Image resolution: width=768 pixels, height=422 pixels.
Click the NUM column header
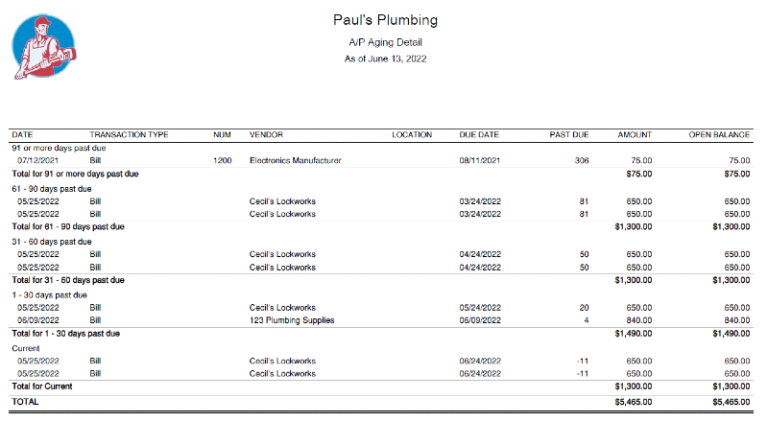click(x=222, y=134)
